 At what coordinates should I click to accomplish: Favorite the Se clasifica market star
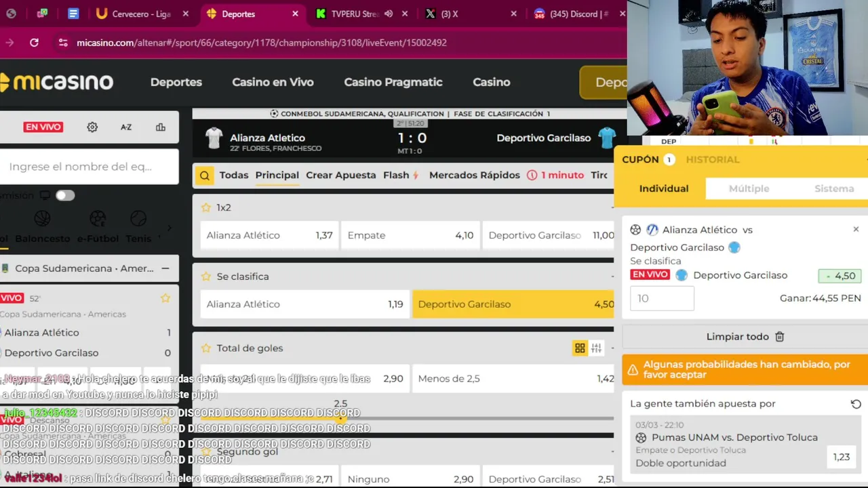click(206, 277)
